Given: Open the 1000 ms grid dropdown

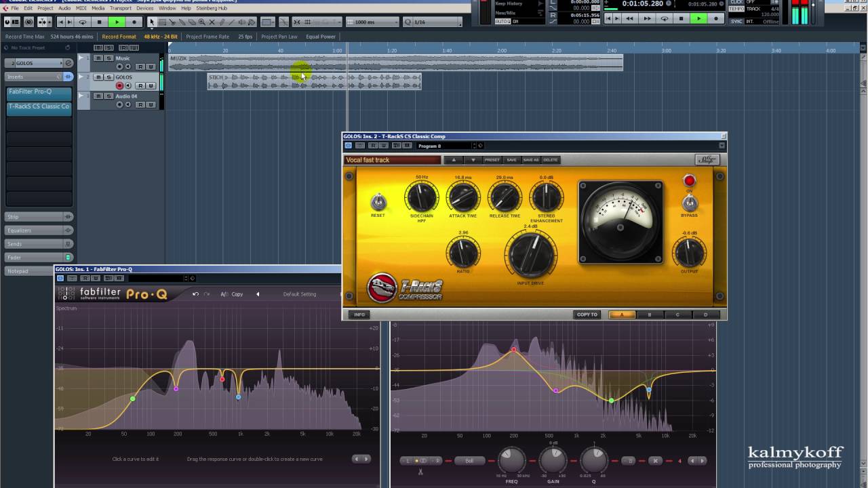Looking at the screenshot, I should click(x=372, y=22).
